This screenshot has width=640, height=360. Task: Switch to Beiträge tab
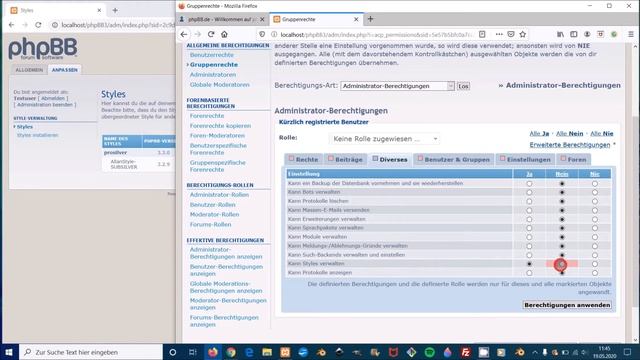345,159
